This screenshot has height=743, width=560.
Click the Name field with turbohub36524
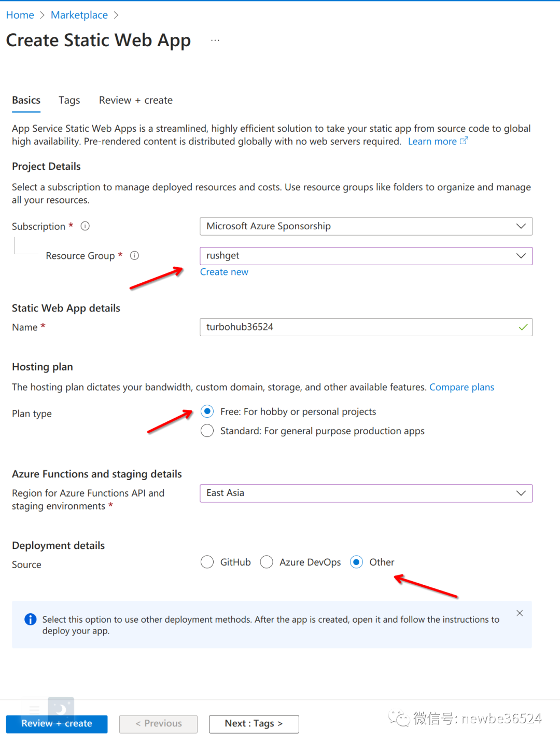pos(366,327)
